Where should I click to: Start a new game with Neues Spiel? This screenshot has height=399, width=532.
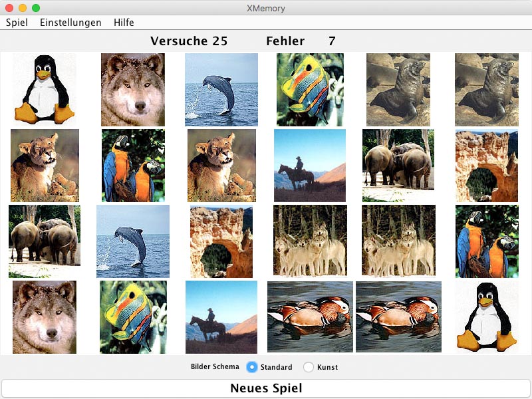click(x=266, y=388)
